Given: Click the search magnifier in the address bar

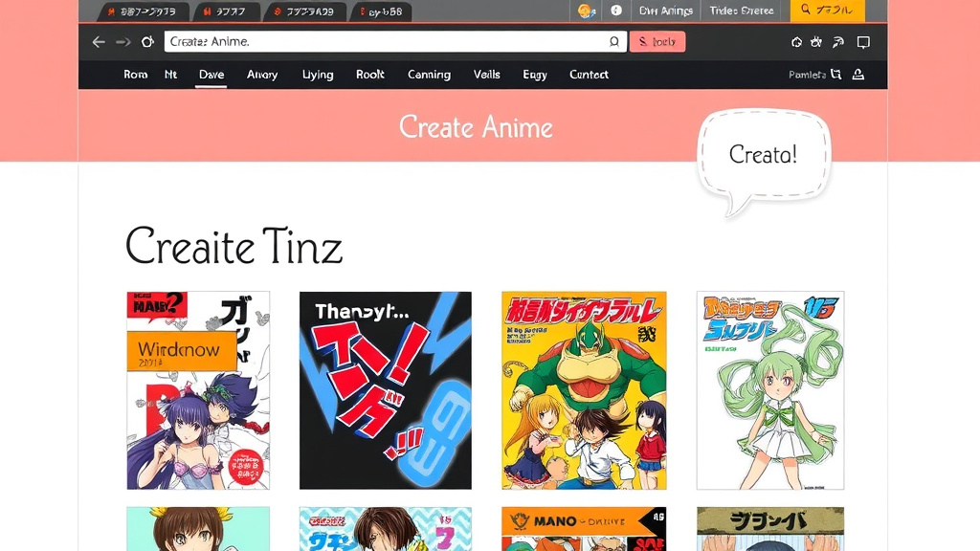Looking at the screenshot, I should (x=612, y=41).
